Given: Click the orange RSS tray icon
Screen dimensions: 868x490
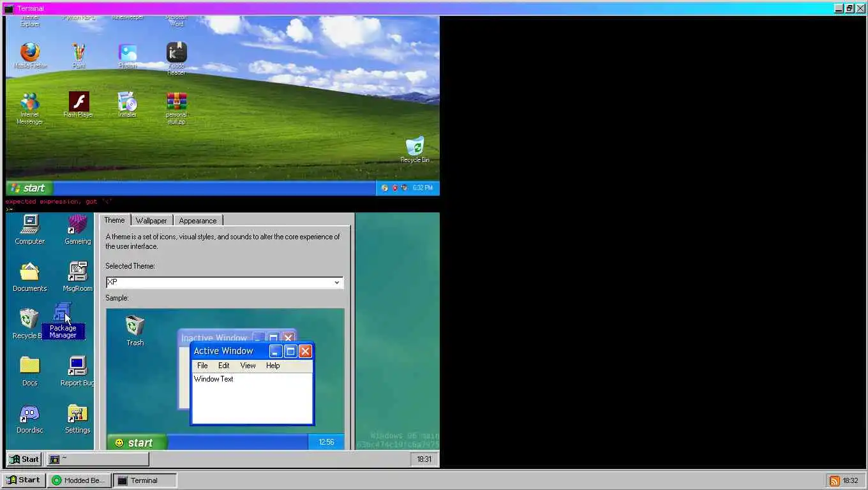Looking at the screenshot, I should [x=834, y=480].
